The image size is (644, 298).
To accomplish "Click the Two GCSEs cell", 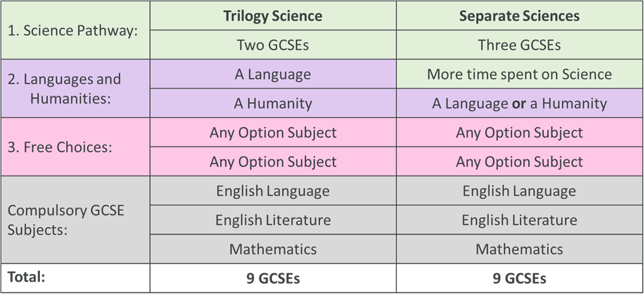I will 273,45.
